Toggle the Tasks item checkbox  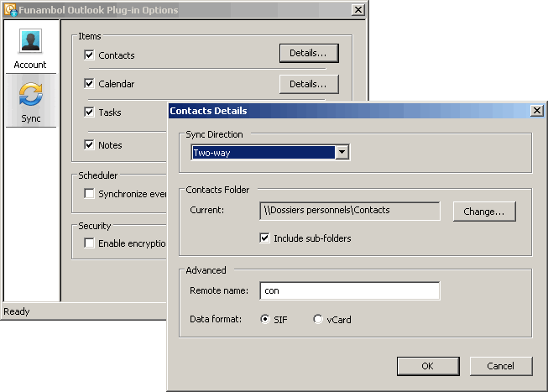(90, 112)
